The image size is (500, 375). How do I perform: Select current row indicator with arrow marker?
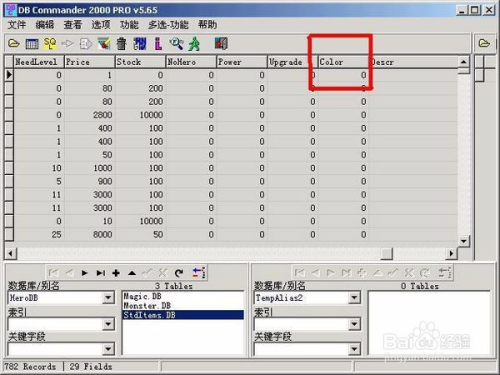pos(9,75)
